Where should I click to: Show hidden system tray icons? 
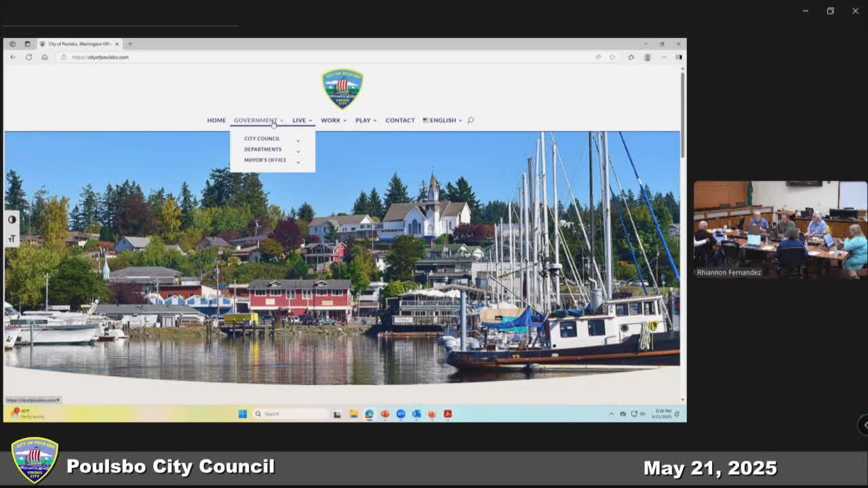612,414
